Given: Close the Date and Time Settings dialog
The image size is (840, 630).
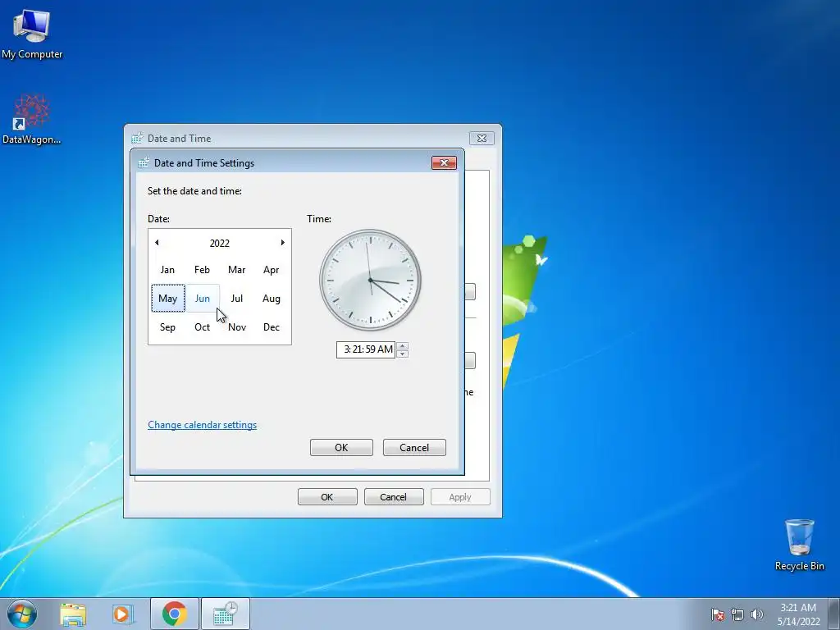Looking at the screenshot, I should coord(444,163).
